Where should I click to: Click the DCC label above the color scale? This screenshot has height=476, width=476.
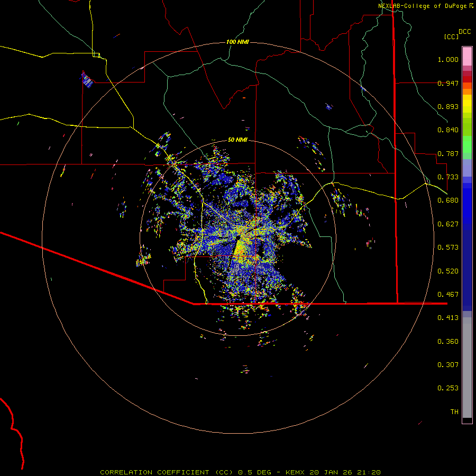click(464, 31)
